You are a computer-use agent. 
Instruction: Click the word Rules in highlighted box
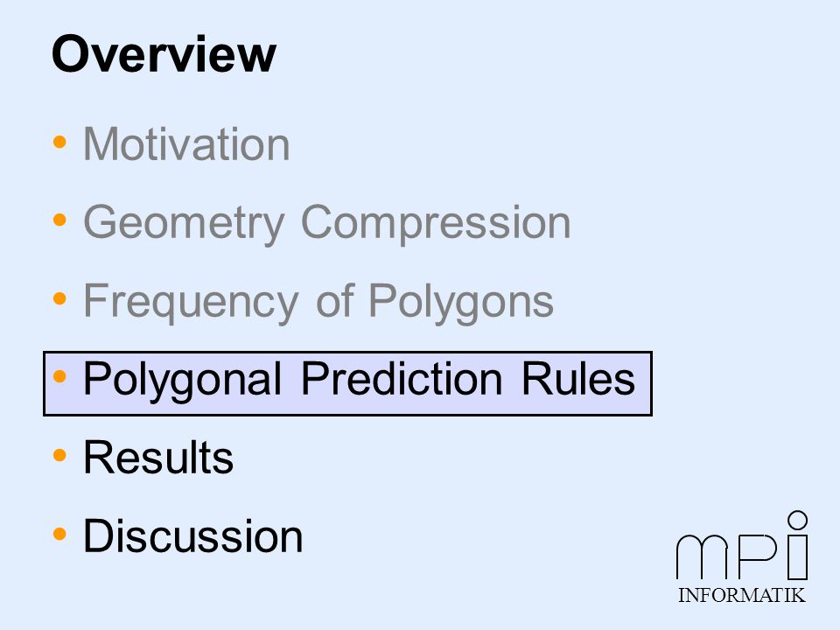click(x=578, y=379)
